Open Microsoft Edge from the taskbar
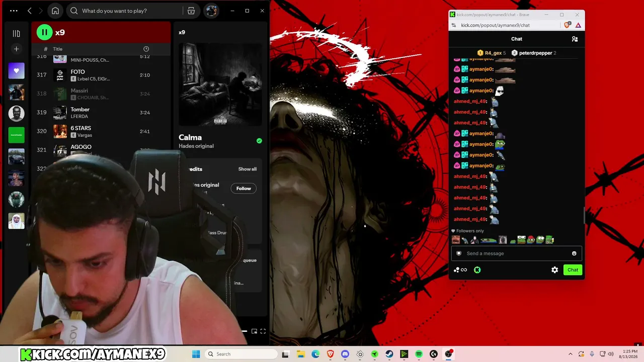This screenshot has width=644, height=362. [315, 354]
